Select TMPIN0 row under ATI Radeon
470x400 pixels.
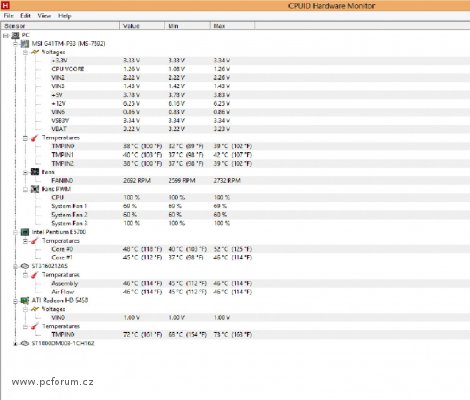point(235,335)
